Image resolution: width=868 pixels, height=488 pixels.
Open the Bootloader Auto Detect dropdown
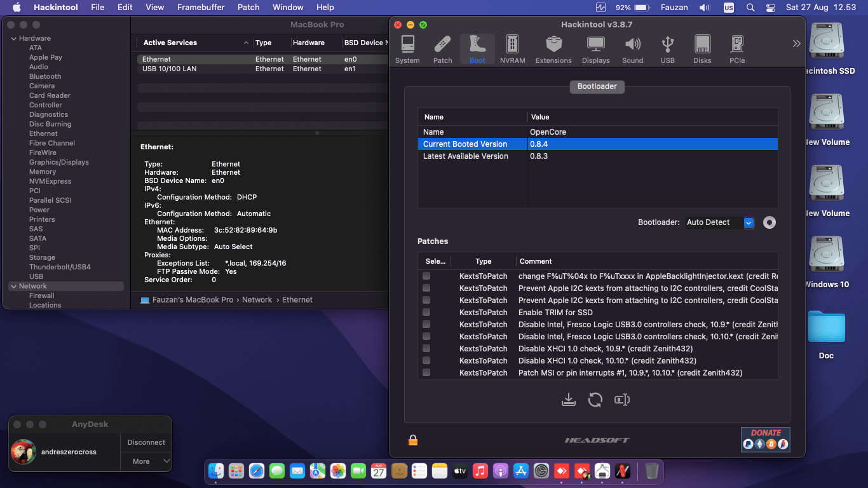(x=748, y=222)
